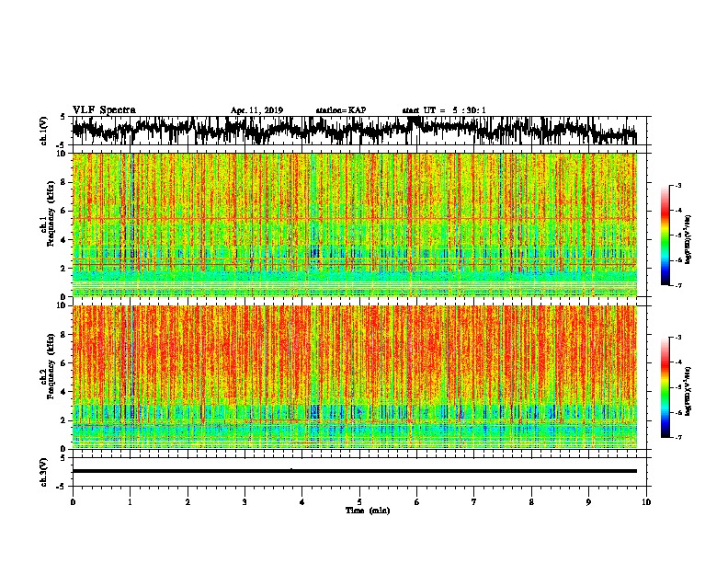Click the "start UT = 5:30:1" label
The height and width of the screenshot is (563, 728).
pyautogui.click(x=444, y=110)
